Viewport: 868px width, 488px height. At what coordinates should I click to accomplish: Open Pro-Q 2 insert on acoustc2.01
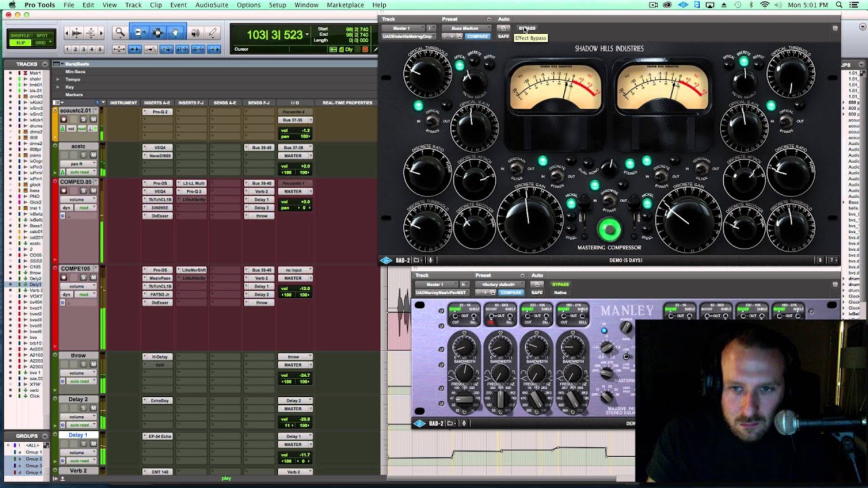click(157, 112)
